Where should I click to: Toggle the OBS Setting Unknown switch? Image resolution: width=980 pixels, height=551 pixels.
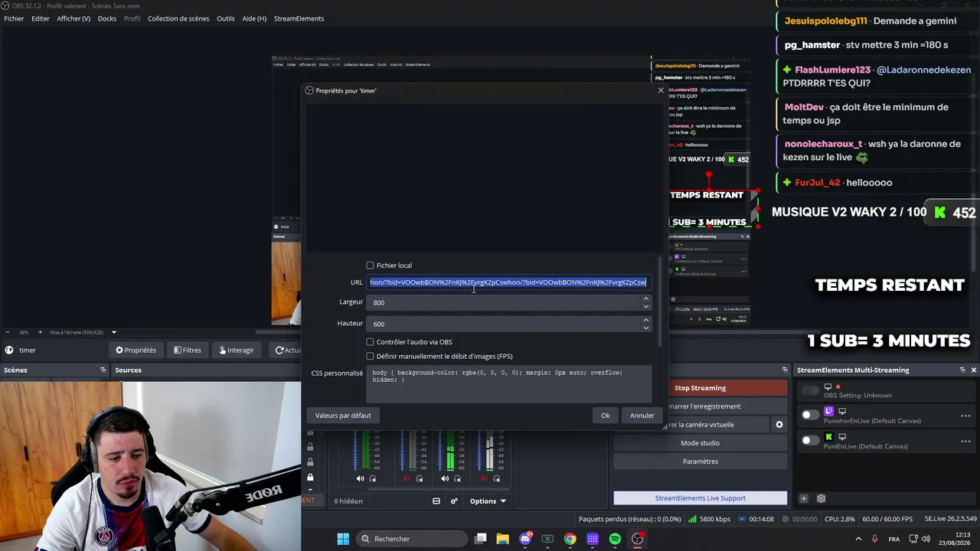coord(810,391)
